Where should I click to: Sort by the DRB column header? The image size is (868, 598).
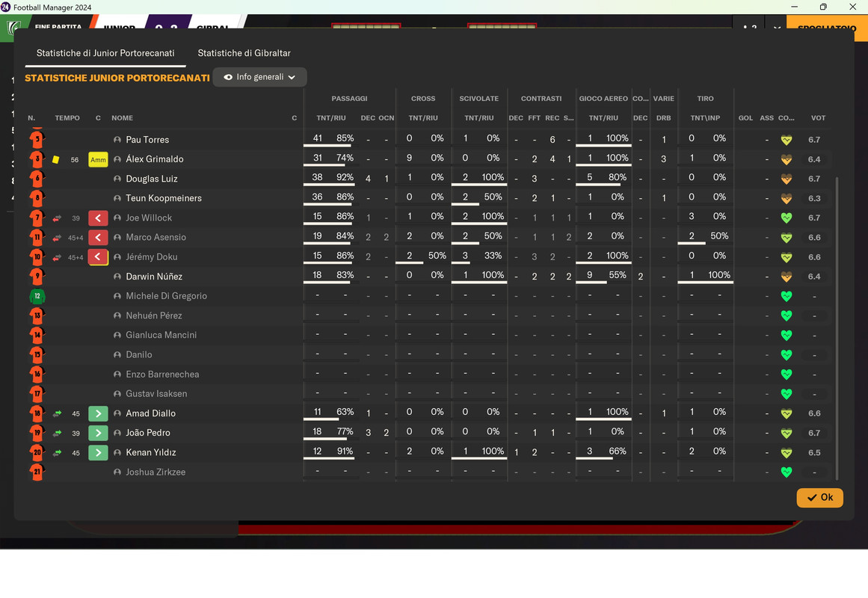pos(663,118)
